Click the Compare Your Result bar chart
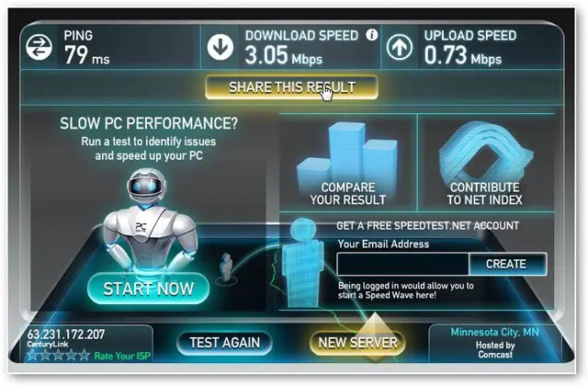588x386 pixels. coord(347,157)
